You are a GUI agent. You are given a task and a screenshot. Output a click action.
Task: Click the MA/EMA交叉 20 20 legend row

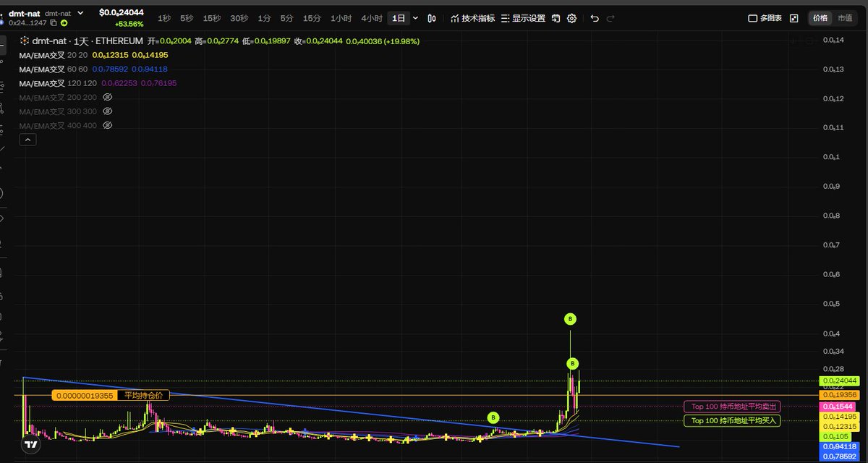[x=93, y=55]
